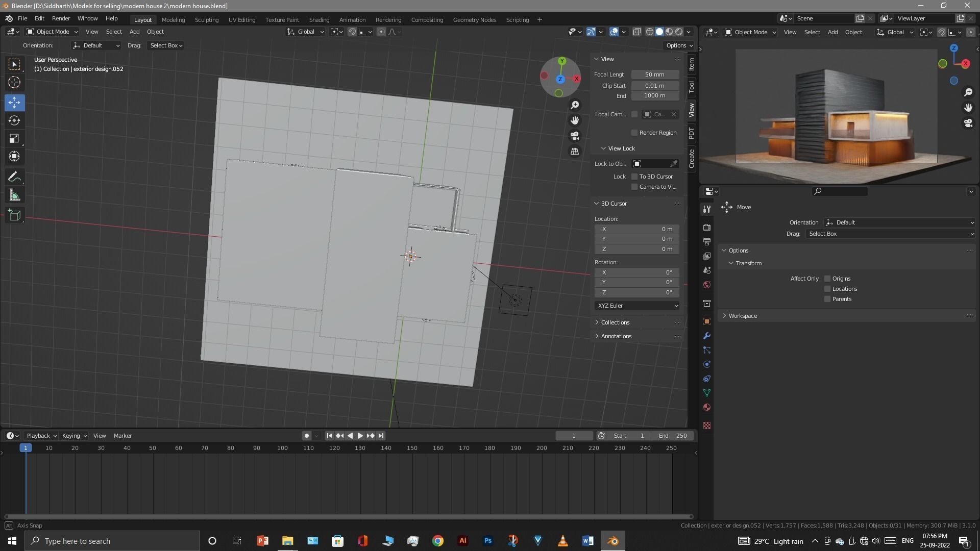The width and height of the screenshot is (980, 551).
Task: Open Photoshop from the Windows taskbar
Action: (488, 541)
